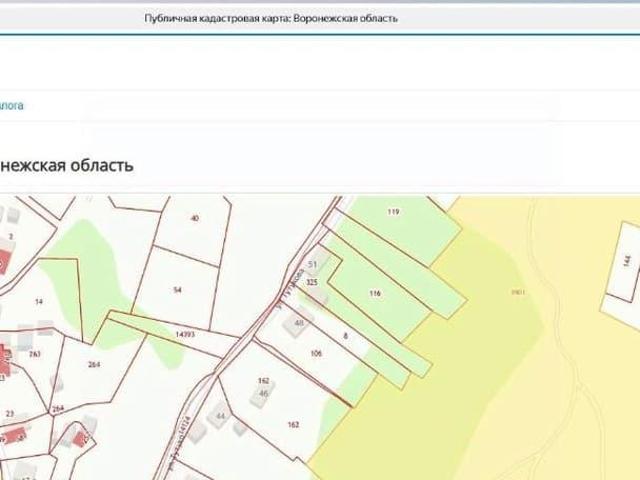This screenshot has width=640, height=480.
Task: Click building number 51 on the map
Action: pos(313,264)
